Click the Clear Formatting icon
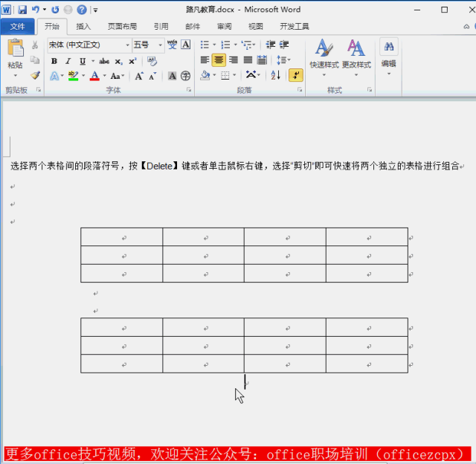 click(152, 61)
